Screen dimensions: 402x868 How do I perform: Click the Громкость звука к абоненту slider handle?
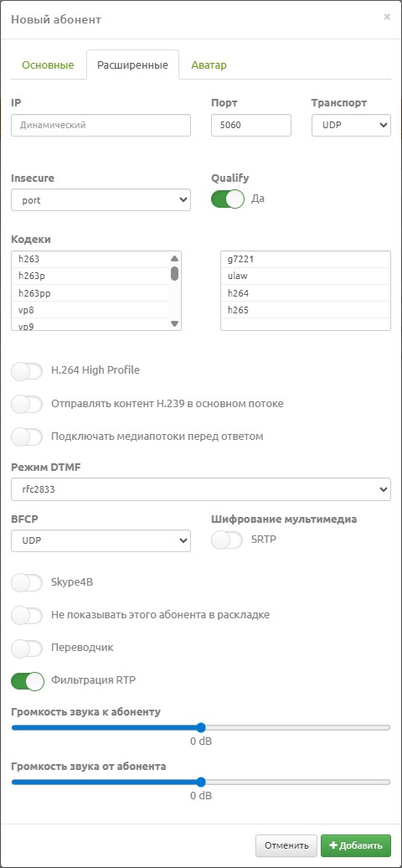[x=201, y=727]
